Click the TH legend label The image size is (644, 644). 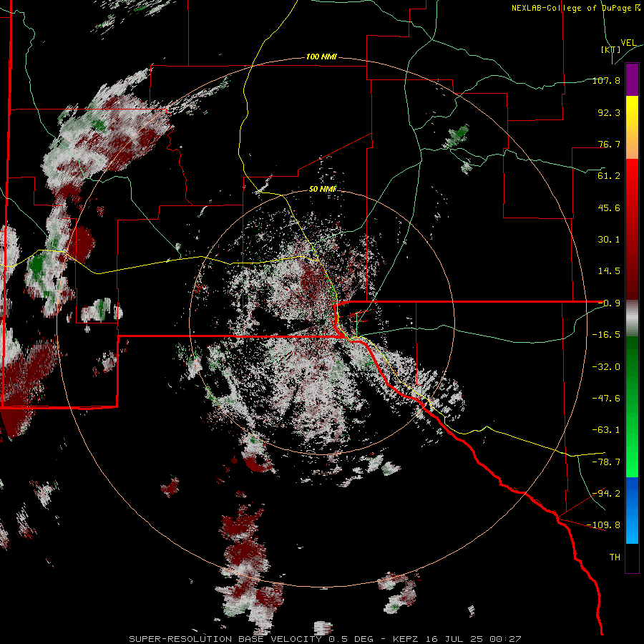[x=615, y=557]
